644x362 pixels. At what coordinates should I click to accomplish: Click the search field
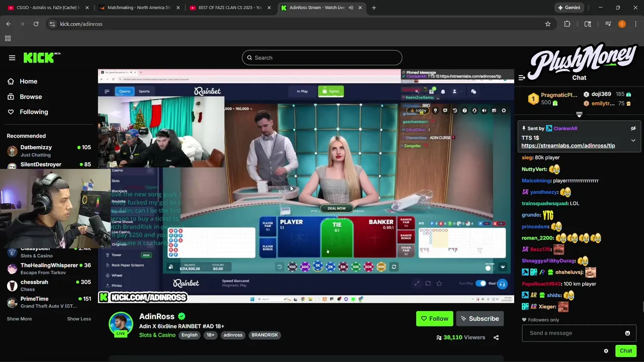(x=322, y=58)
